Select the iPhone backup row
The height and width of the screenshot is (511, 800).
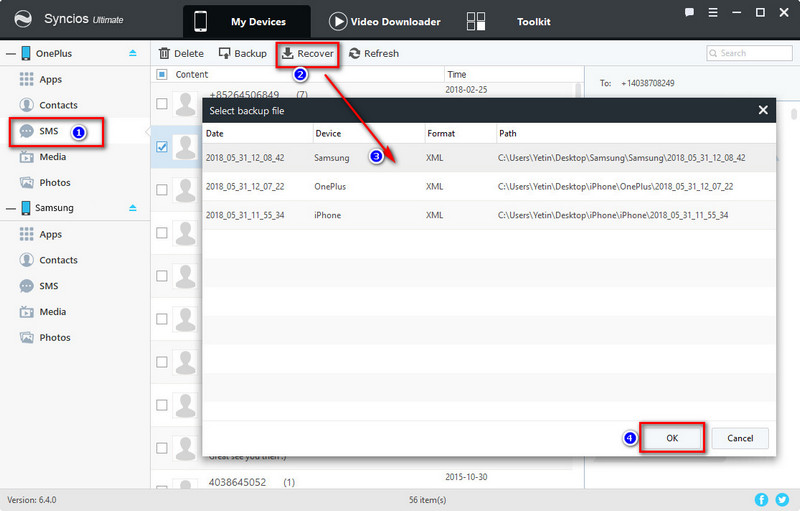coord(489,215)
